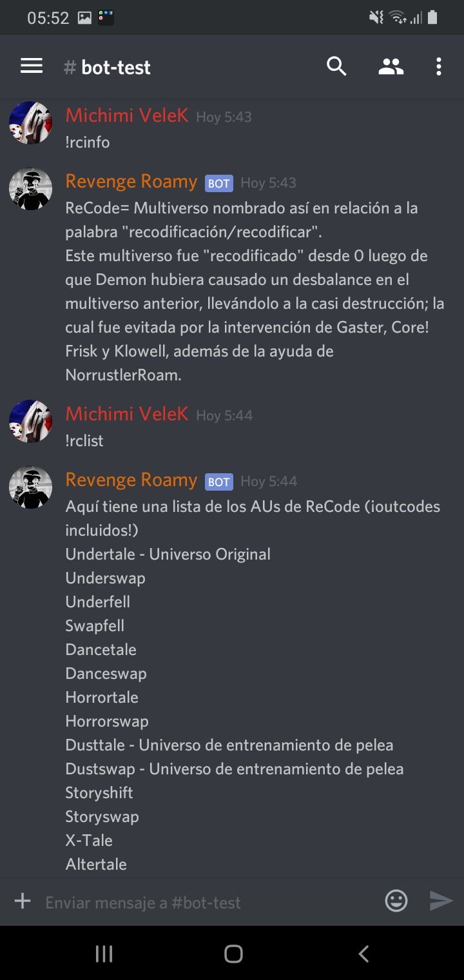Viewport: 464px width, 980px height.
Task: Tap Android back navigation button
Action: 363,954
